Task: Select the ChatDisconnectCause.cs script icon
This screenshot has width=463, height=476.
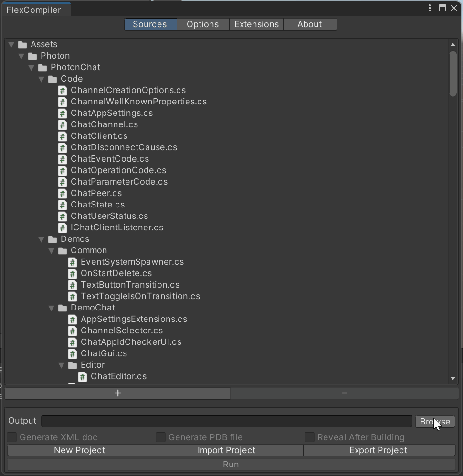Action: (x=63, y=148)
